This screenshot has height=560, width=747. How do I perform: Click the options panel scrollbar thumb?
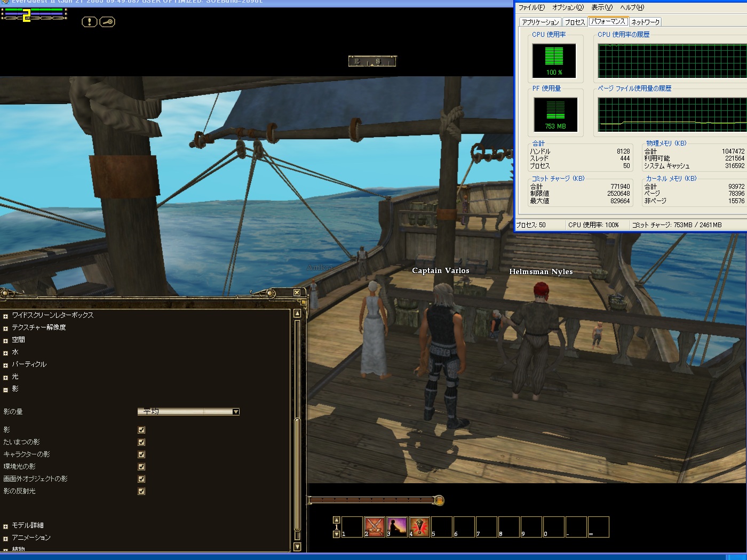click(297, 475)
